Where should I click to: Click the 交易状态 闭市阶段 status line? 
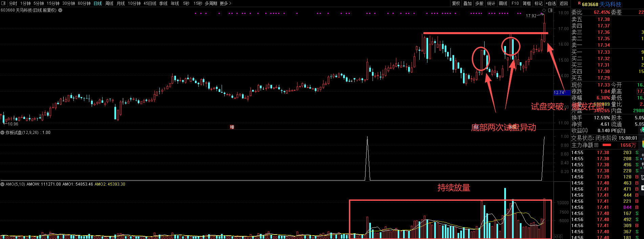[604, 138]
